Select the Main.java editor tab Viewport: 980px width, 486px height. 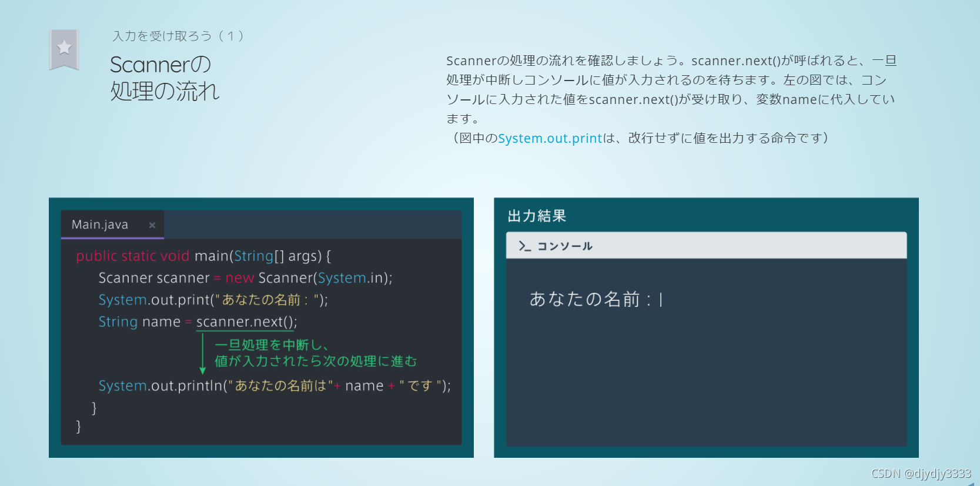pyautogui.click(x=112, y=224)
